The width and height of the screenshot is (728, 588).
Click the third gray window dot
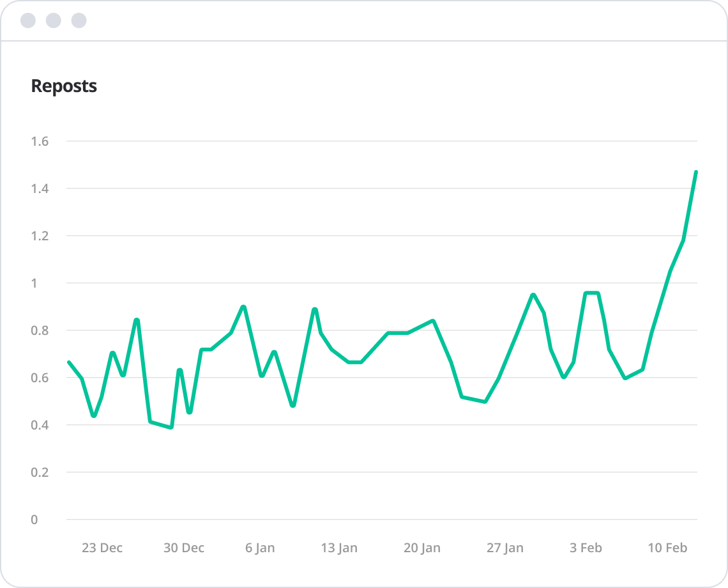(x=79, y=20)
